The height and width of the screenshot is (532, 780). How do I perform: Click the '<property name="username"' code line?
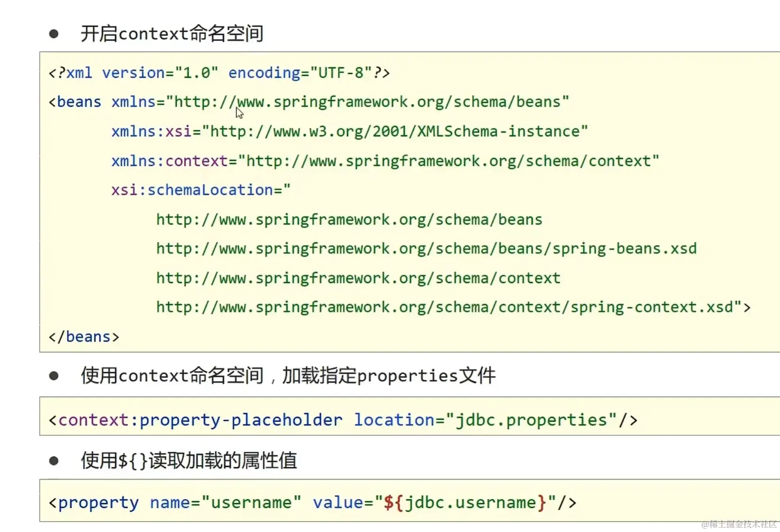tap(312, 502)
